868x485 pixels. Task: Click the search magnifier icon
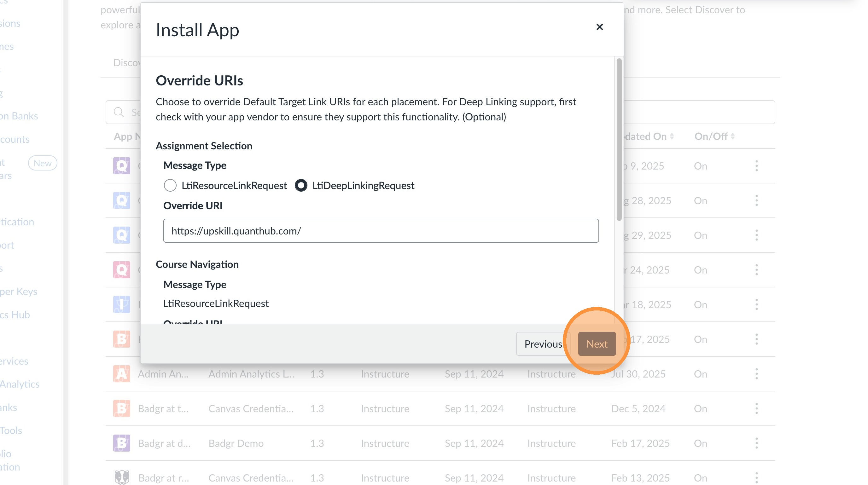click(x=119, y=112)
